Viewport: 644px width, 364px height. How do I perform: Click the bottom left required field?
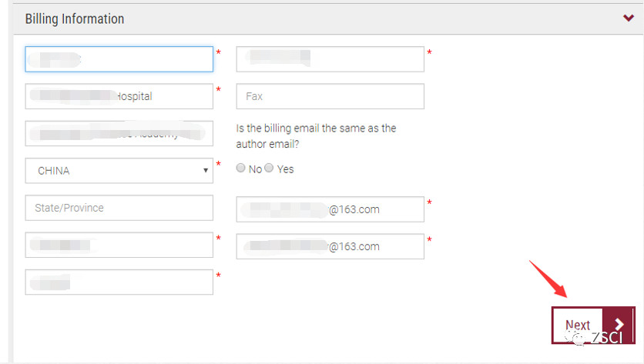[119, 282]
